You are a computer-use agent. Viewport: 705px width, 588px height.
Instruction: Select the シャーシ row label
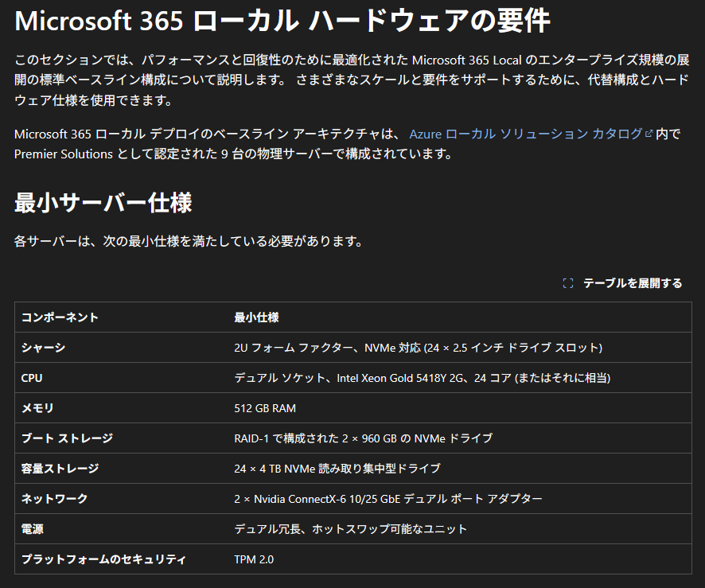(x=43, y=348)
